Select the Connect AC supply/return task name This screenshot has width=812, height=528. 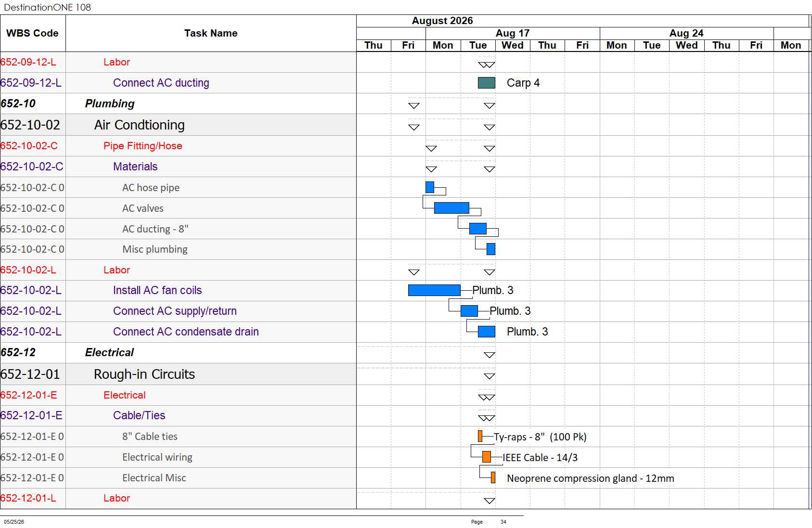click(x=175, y=311)
